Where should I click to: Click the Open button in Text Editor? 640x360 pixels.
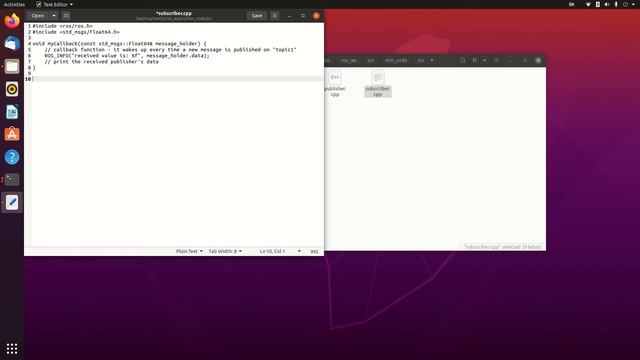[x=38, y=16]
